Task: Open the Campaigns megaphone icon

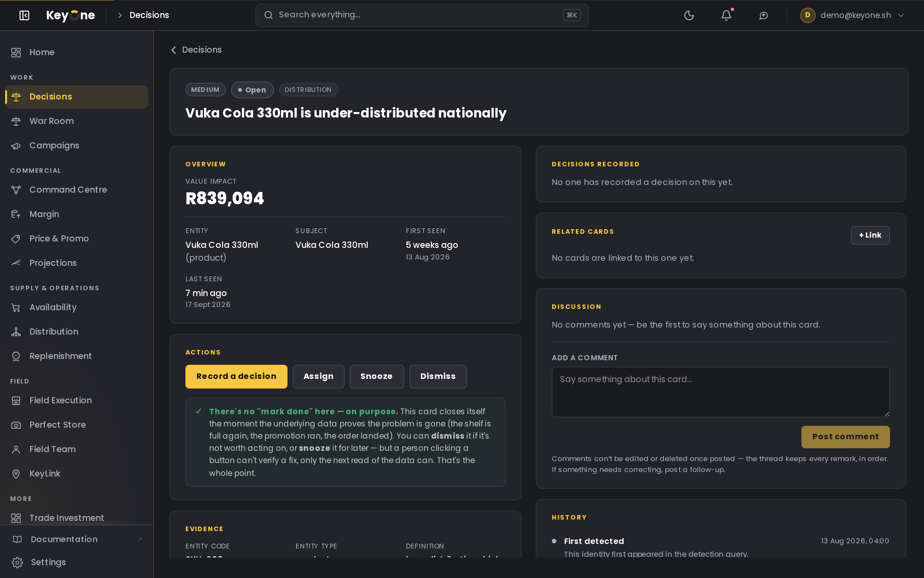Action: click(16, 146)
